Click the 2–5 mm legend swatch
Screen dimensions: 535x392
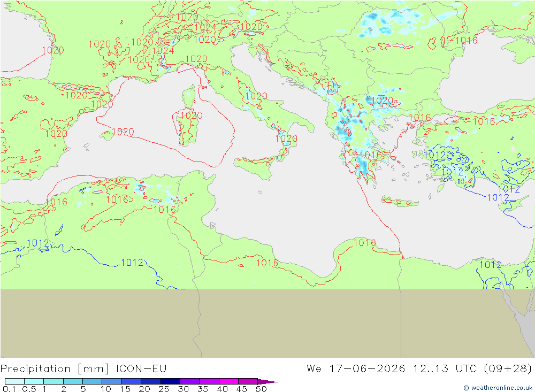pos(73,381)
